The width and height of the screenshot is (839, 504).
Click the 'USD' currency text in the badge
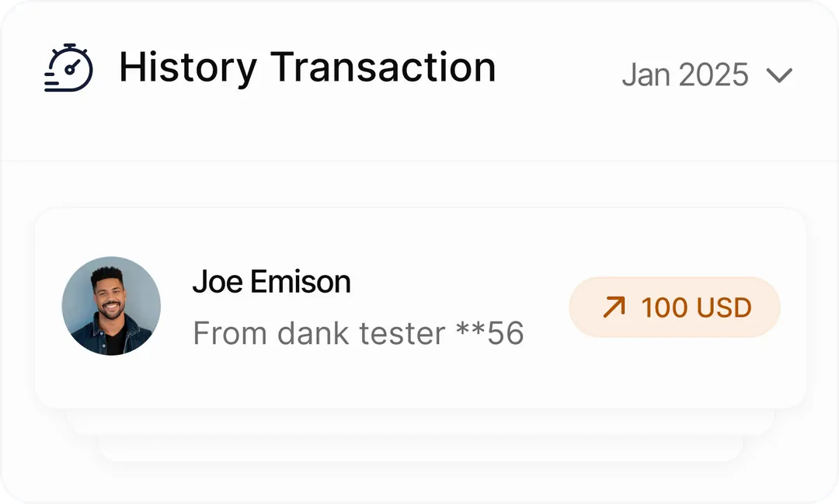[723, 308]
